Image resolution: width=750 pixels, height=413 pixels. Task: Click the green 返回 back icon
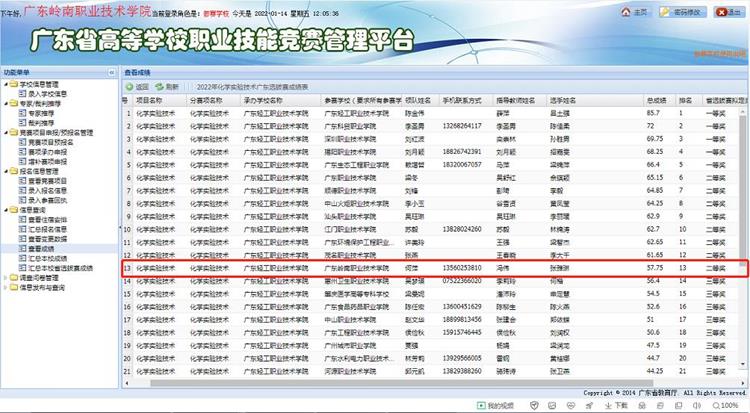pos(129,87)
